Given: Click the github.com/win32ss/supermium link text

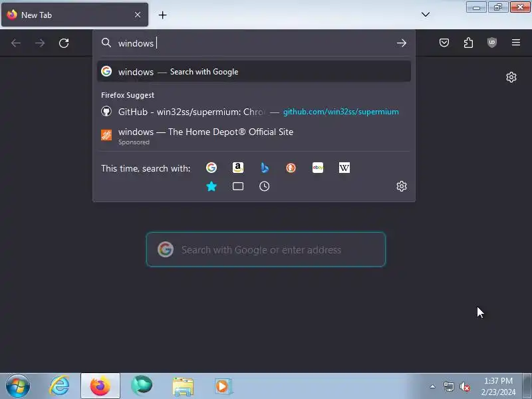Looking at the screenshot, I should click(340, 112).
